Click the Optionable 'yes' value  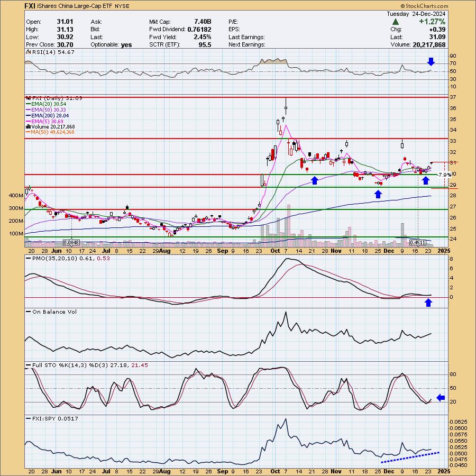(x=126, y=44)
